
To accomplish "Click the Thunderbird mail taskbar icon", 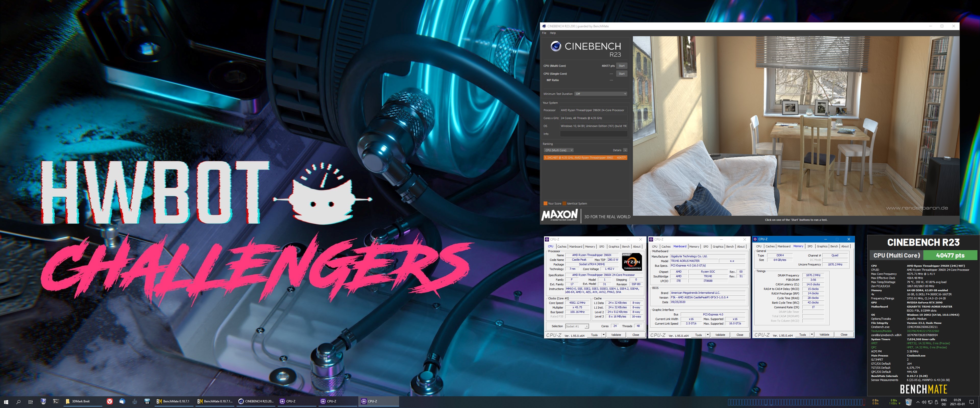I will 122,401.
